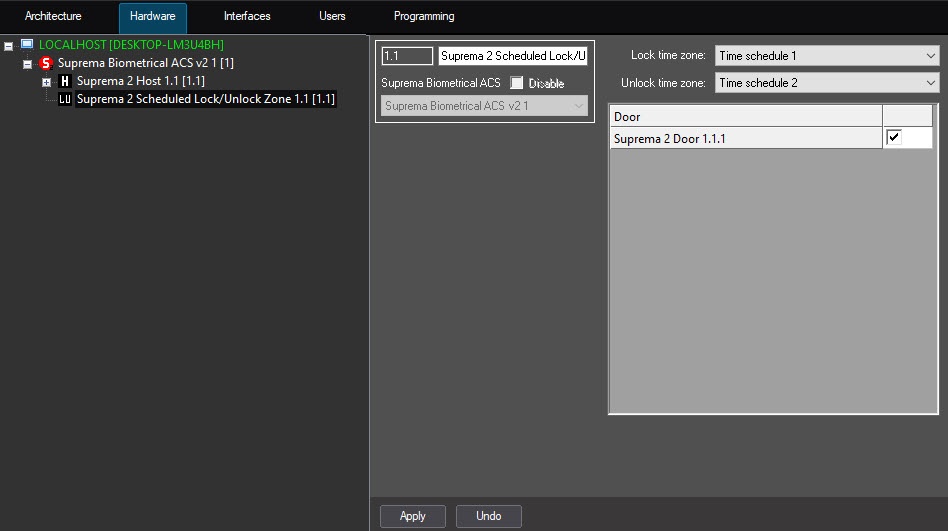Click the LU Lock/Unlock Zone icon
Viewport: 948px width, 531px height.
click(x=65, y=99)
